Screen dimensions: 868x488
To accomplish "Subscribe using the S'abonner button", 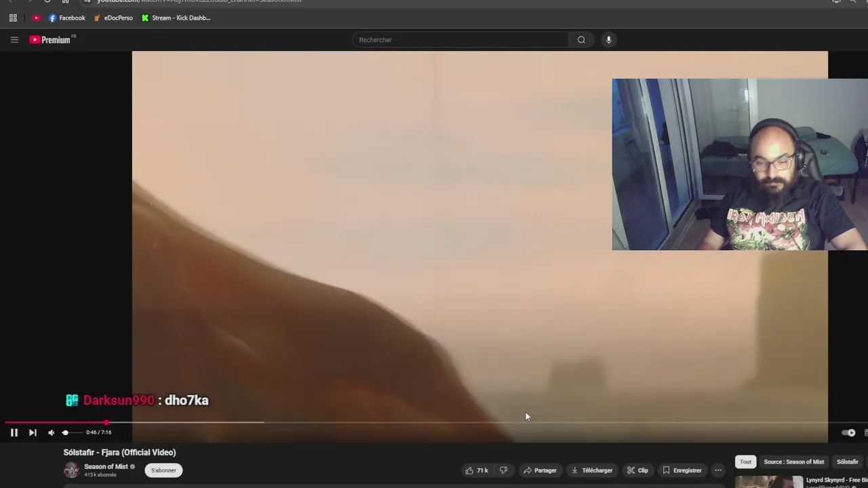I will click(x=163, y=470).
